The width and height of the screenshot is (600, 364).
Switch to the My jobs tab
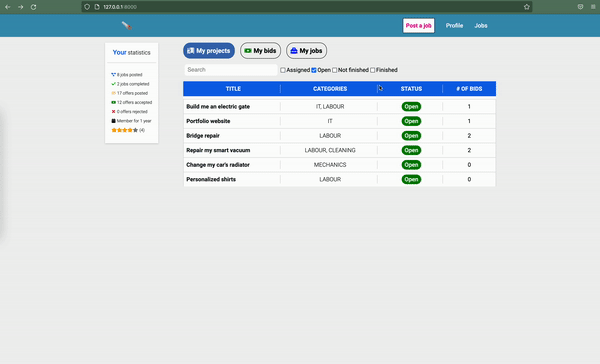coord(307,51)
